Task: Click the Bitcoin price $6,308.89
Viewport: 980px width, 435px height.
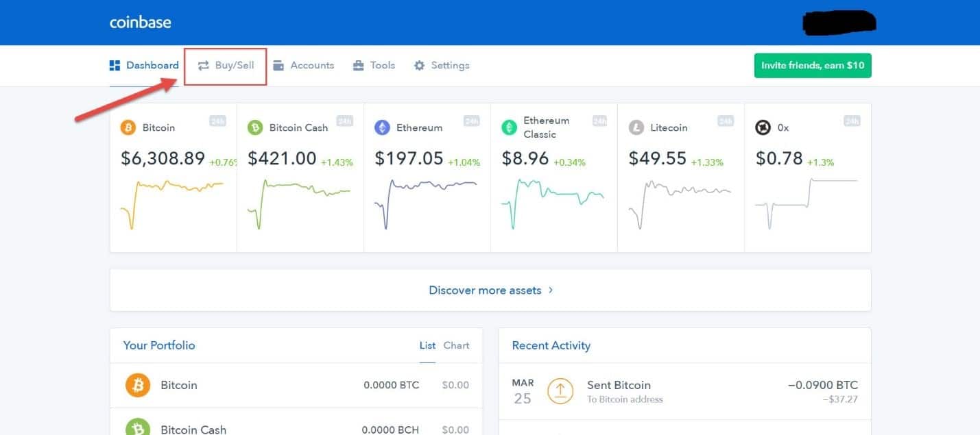Action: coord(163,159)
